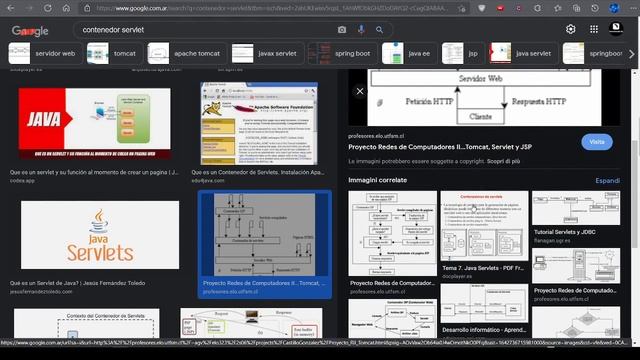
Task: Open related image Tutorial Servlets y JDBC
Action: point(576,208)
